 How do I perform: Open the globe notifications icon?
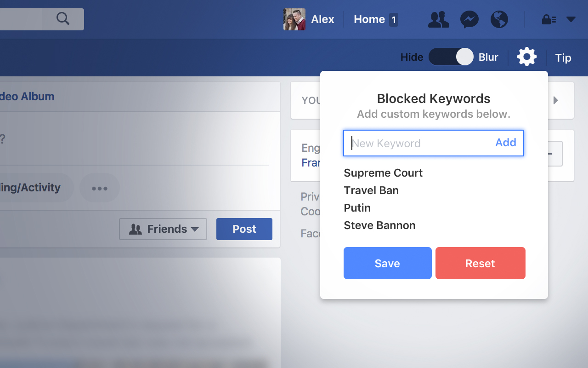(x=499, y=19)
